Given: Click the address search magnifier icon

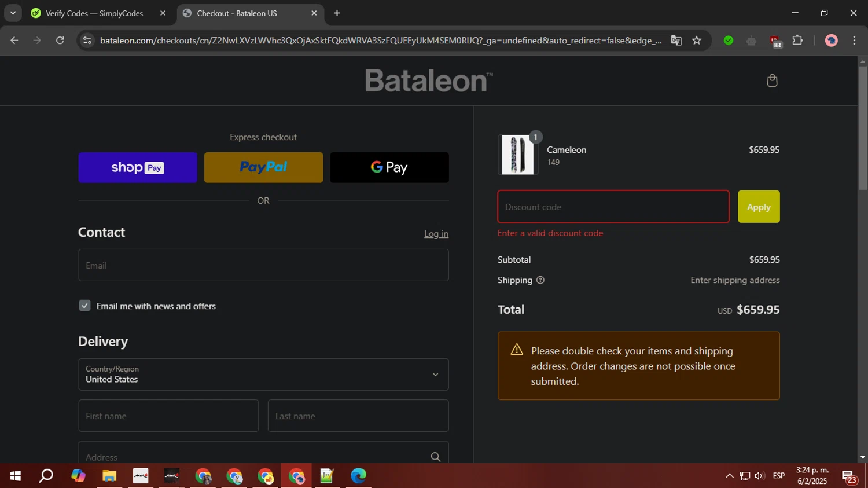Looking at the screenshot, I should click(436, 457).
